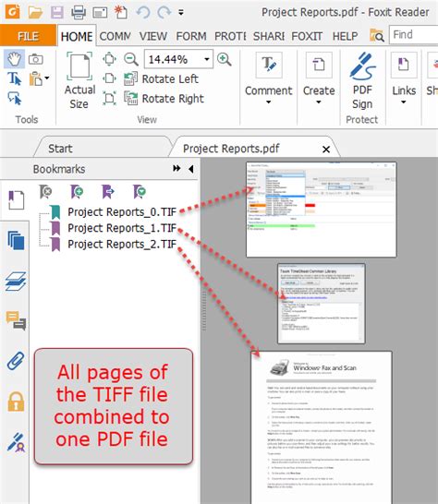Screen dimensions: 438x504
Task: Open the zoom percentage dropdown
Action: point(207,59)
